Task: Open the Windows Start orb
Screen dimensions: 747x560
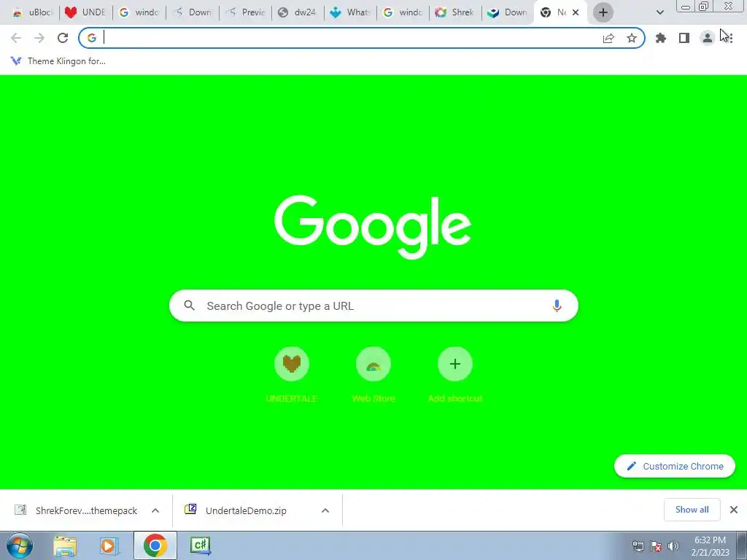Action: (20, 545)
